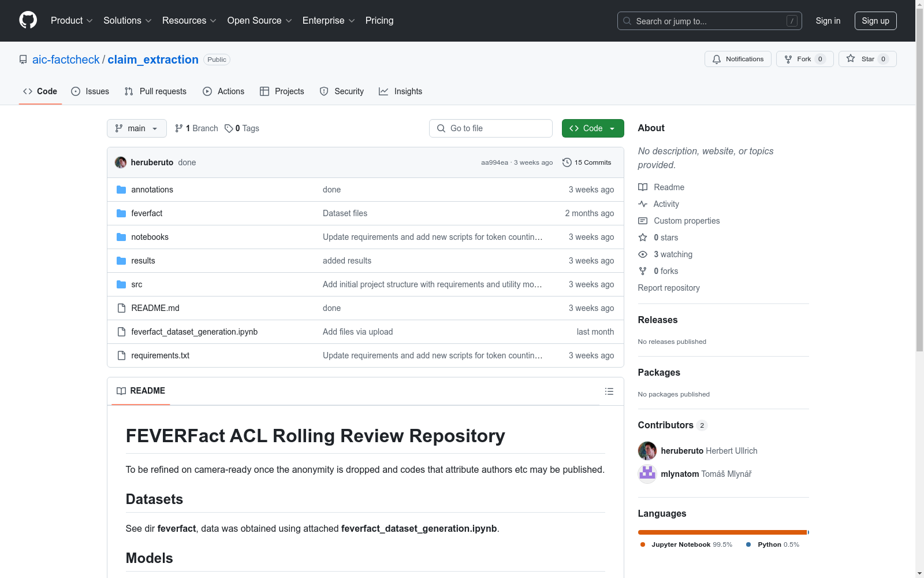Open the 'Dataset files' commit message

click(x=345, y=213)
